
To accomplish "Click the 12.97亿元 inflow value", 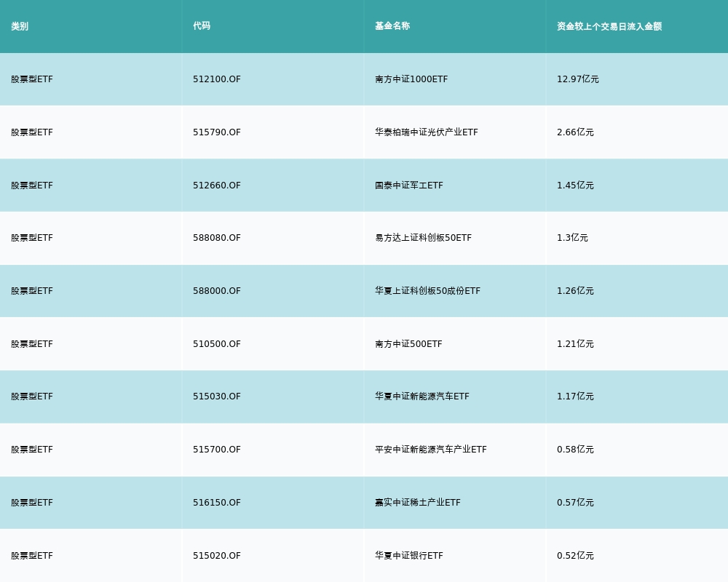I will coord(577,79).
